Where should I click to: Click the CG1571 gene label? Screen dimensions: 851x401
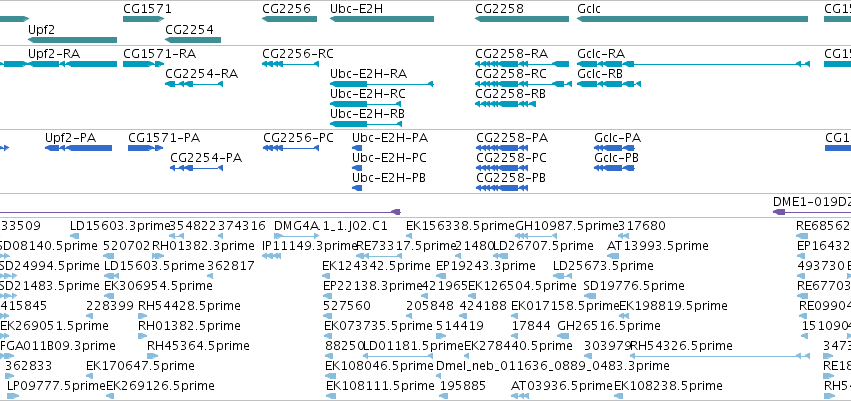click(x=148, y=9)
